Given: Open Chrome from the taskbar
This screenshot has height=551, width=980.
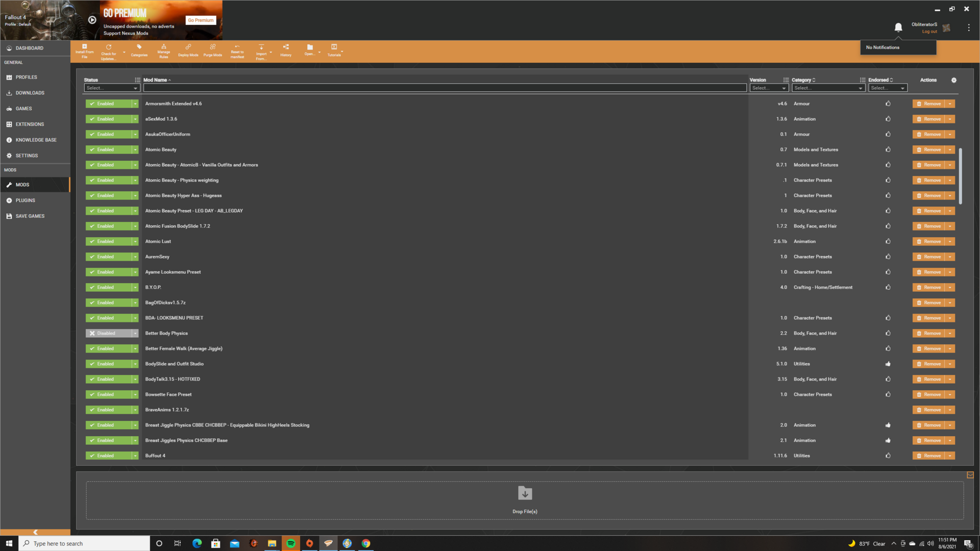Looking at the screenshot, I should coord(366,543).
